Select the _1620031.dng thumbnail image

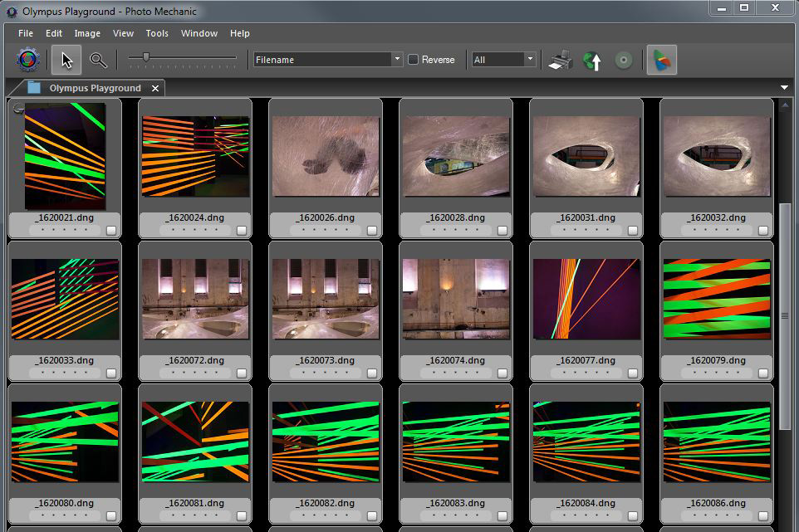click(x=586, y=156)
